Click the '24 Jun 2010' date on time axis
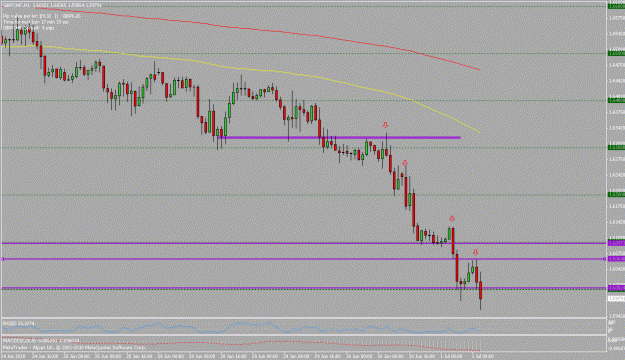 point(13,356)
